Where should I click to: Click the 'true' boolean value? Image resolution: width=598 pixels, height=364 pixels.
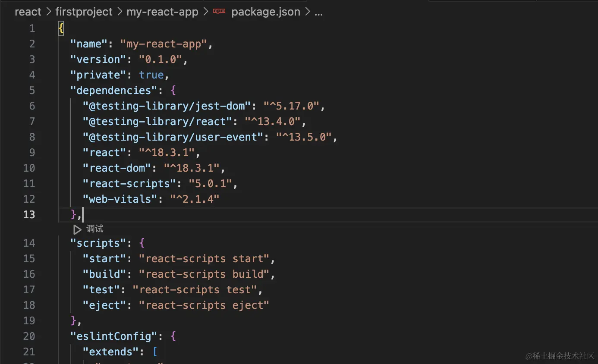tap(151, 75)
